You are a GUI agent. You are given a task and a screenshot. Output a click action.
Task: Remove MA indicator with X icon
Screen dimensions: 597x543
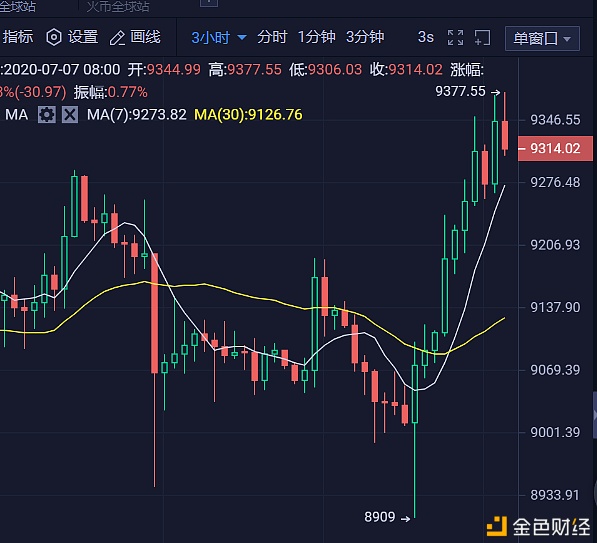click(x=70, y=114)
